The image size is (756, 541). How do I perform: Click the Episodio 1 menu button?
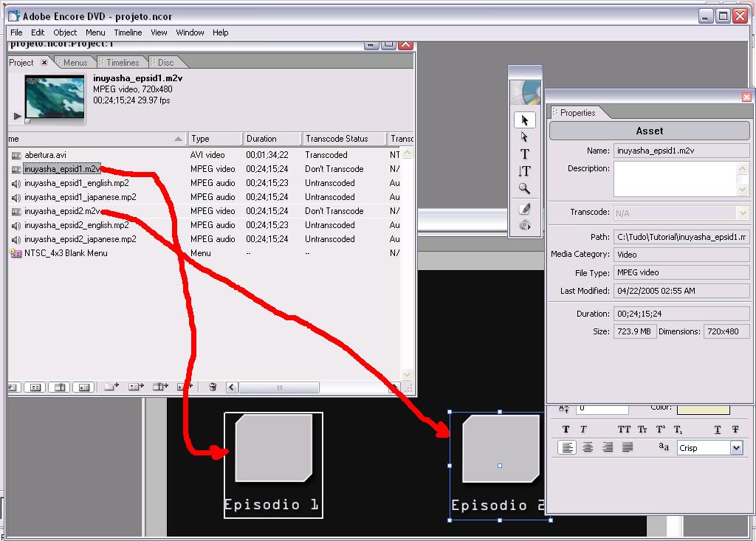(x=273, y=465)
